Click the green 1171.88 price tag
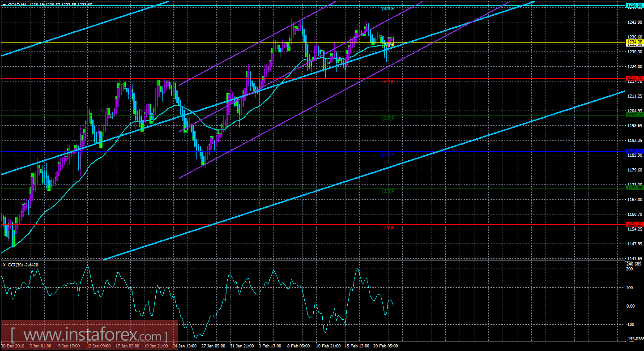The width and height of the screenshot is (644, 351). click(x=634, y=188)
